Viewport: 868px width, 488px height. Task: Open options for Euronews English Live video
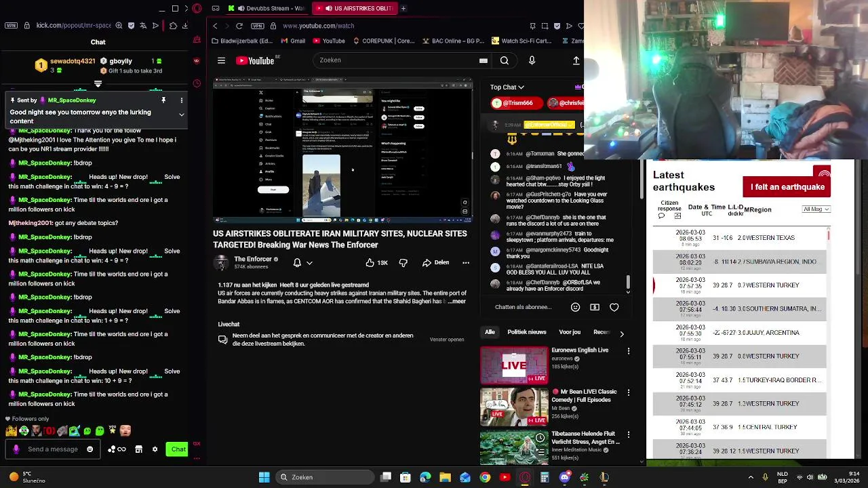[x=629, y=351]
